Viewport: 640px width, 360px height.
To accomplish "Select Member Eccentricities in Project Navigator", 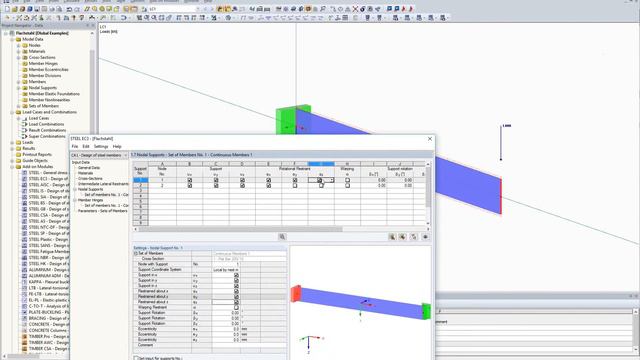I will (49, 69).
